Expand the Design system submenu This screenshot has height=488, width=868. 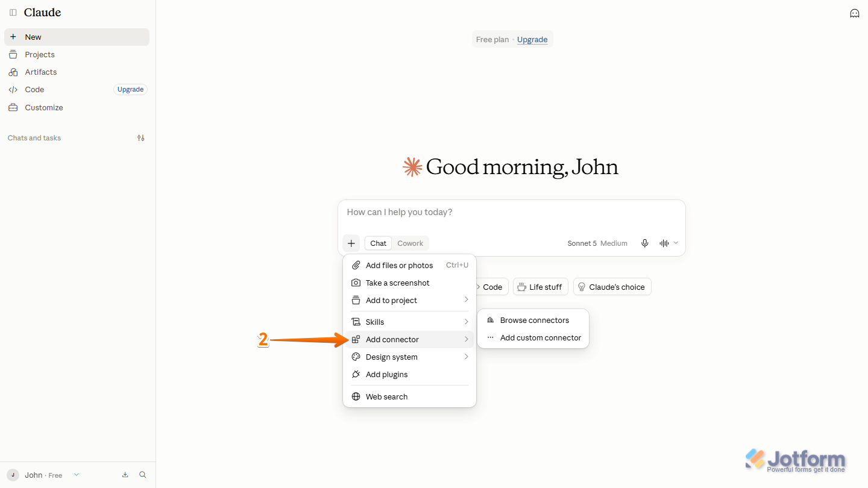(409, 357)
